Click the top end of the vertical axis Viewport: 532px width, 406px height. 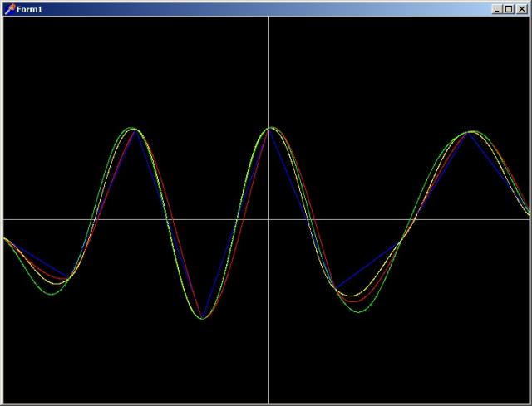click(268, 19)
